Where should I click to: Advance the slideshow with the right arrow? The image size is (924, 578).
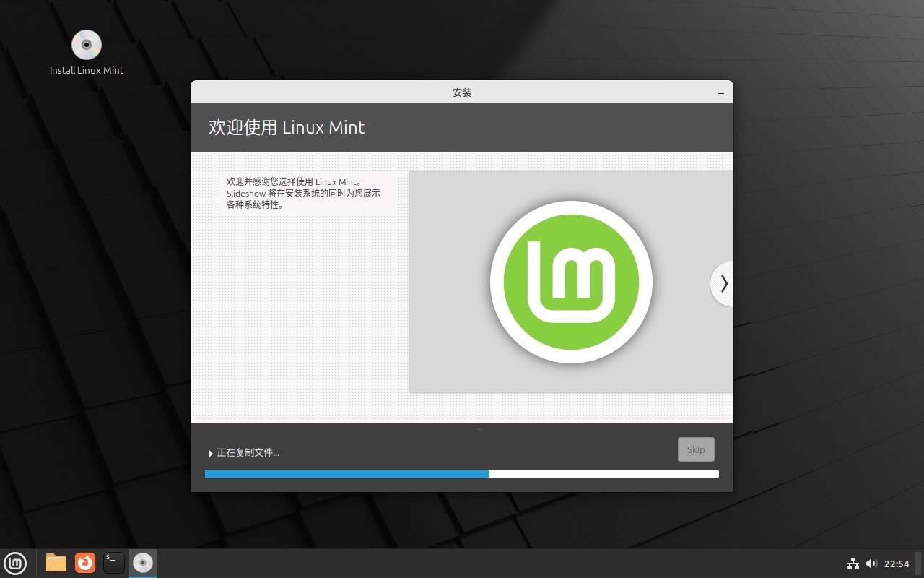(723, 283)
